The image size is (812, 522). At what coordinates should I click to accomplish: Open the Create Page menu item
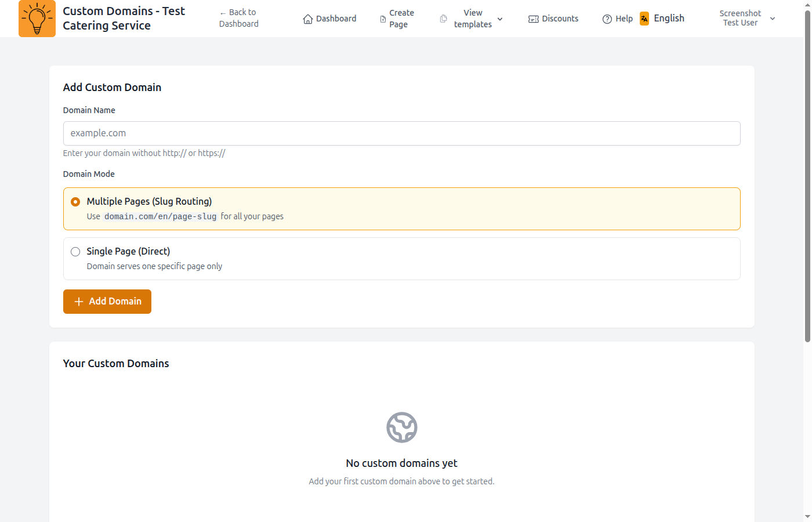[x=397, y=19]
